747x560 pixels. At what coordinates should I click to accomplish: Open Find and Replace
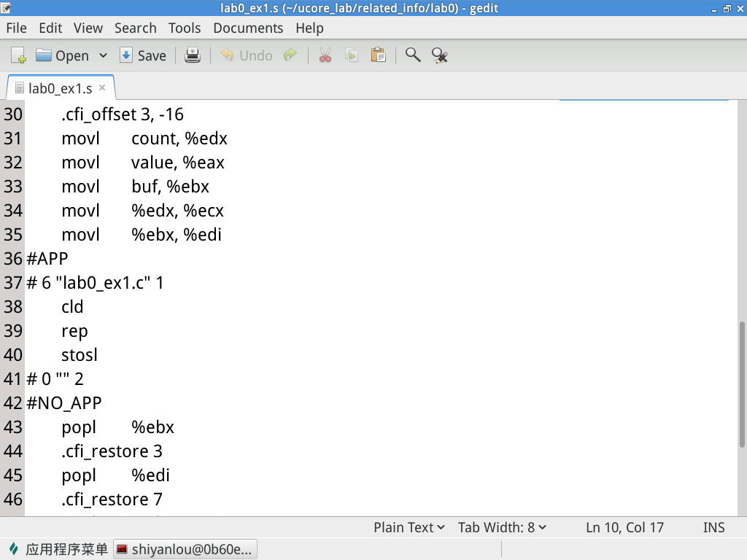[x=439, y=55]
